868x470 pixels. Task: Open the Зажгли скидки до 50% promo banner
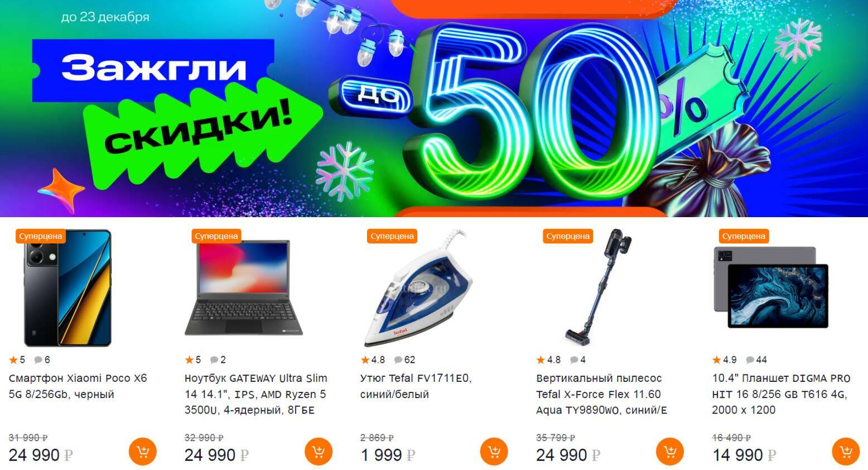click(434, 108)
